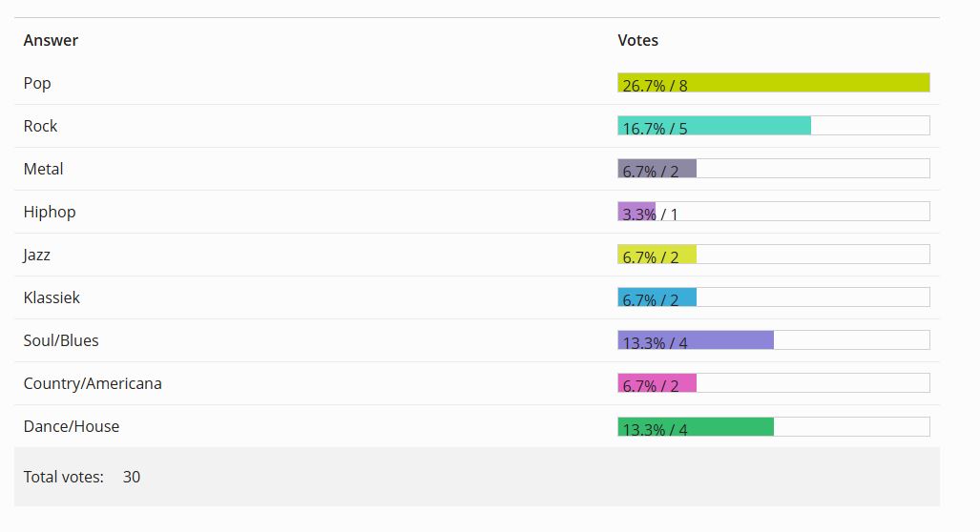Click the gray Metal vote bar
Screen dimensions: 980x532
tap(657, 169)
